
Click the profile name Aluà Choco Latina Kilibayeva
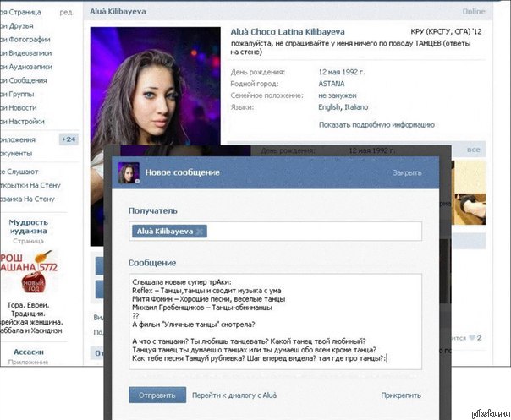(288, 32)
